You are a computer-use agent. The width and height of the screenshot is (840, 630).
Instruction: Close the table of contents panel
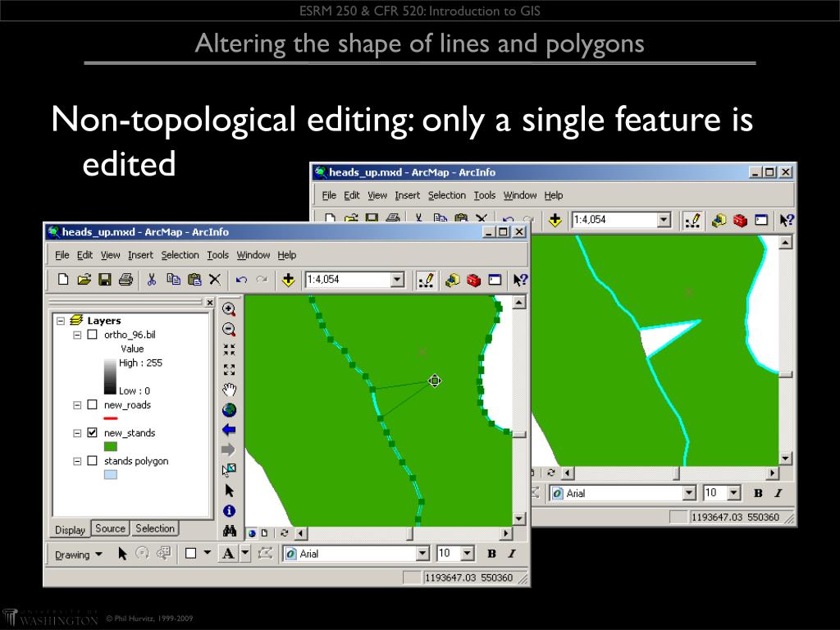(x=210, y=304)
